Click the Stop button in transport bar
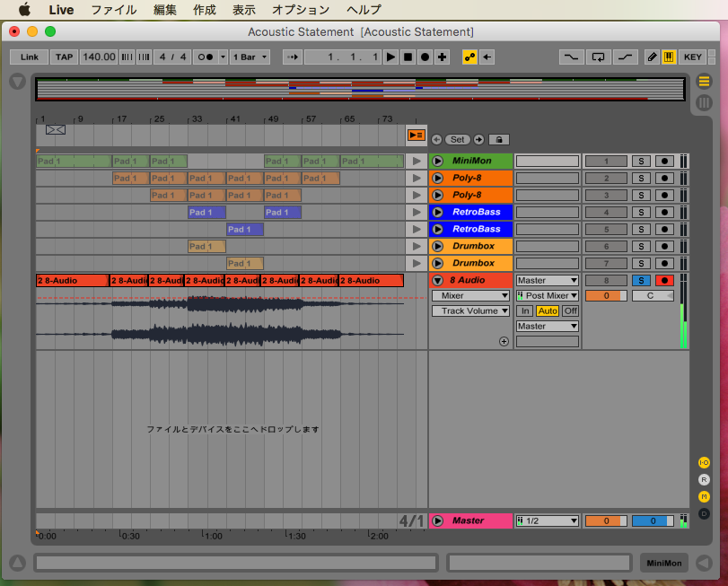The width and height of the screenshot is (728, 586). 408,57
